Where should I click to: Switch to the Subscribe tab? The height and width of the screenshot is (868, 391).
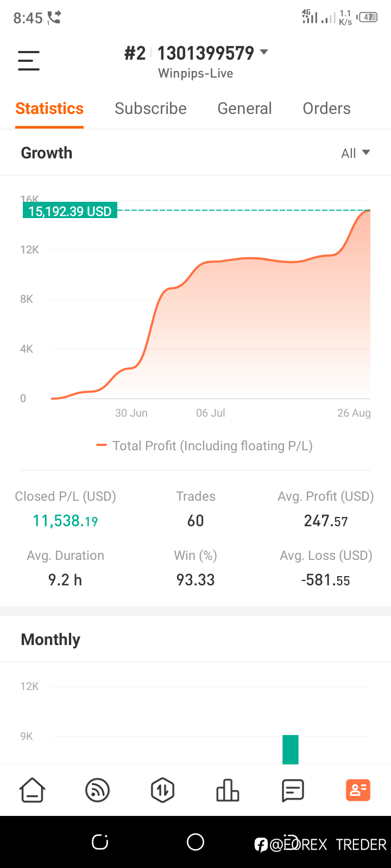[150, 108]
